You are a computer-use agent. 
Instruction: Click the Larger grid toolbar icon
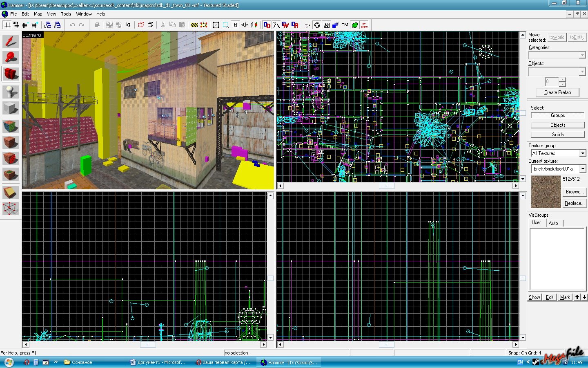pos(35,25)
